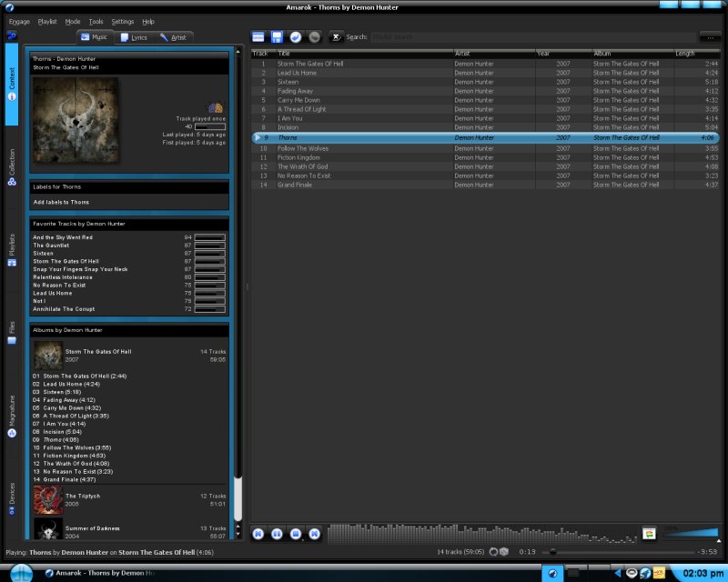Switch to the Lyrics context tab
Viewport: 728px width, 582px height.
134,37
